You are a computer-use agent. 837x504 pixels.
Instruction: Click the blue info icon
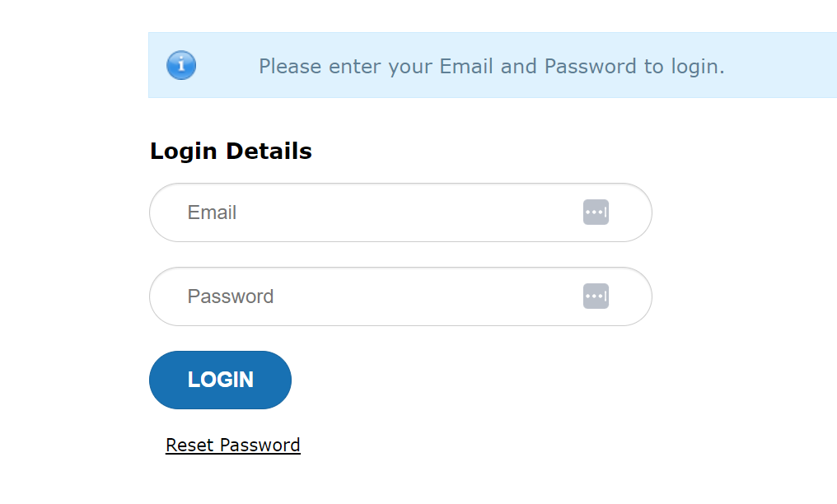click(x=181, y=65)
